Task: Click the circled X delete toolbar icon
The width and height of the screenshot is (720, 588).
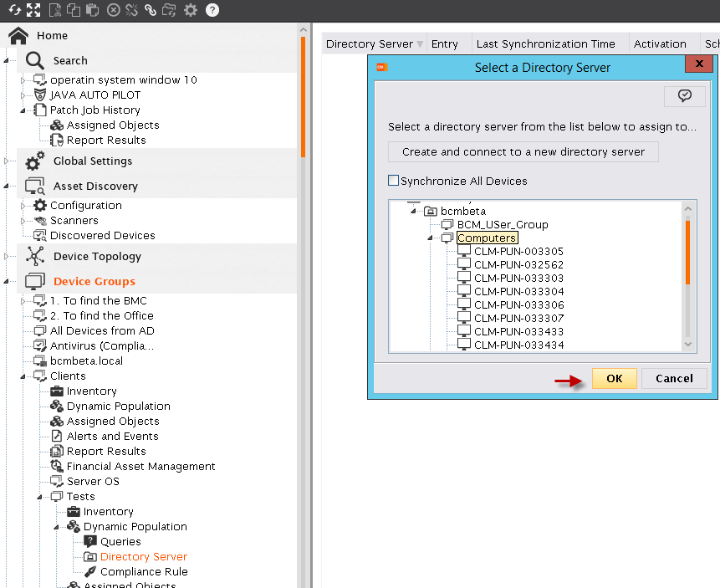Action: (113, 10)
